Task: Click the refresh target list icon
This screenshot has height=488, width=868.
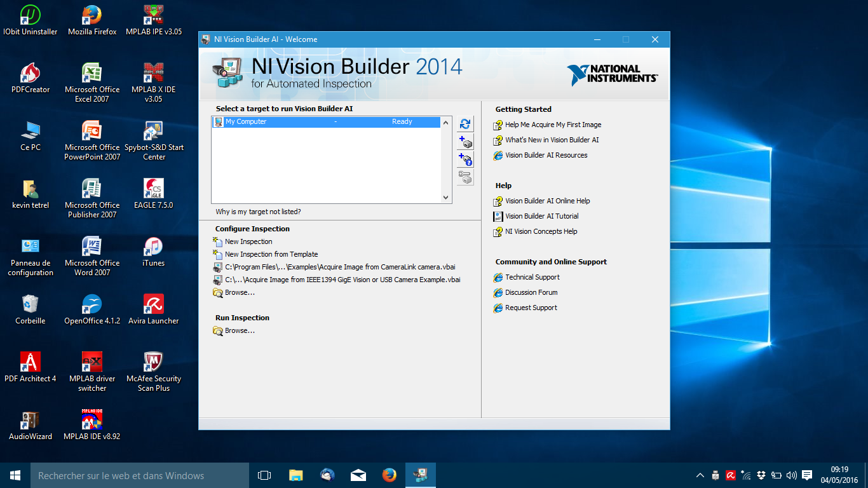Action: coord(465,124)
